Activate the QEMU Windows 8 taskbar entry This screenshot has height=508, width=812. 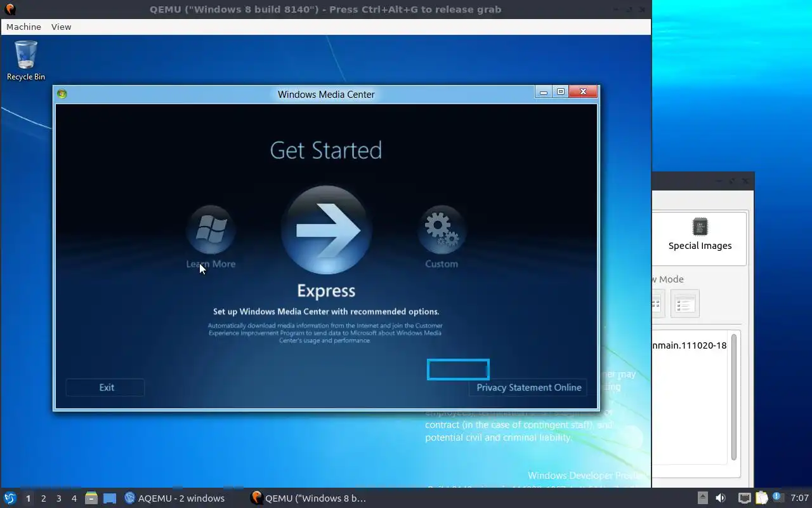tap(309, 498)
